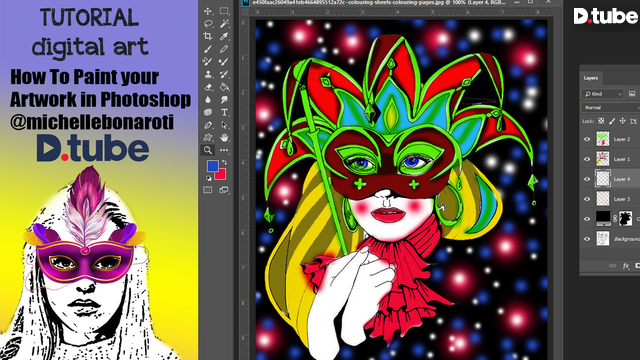Viewport: 640px width, 360px height.
Task: Open the red background color picker
Action: click(x=221, y=175)
